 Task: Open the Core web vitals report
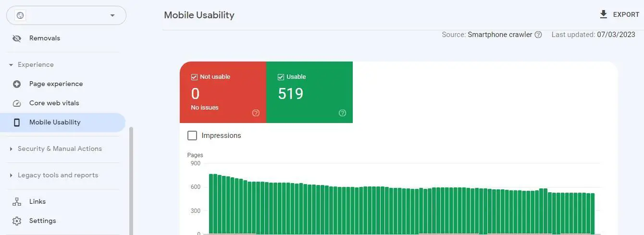(x=62, y=103)
